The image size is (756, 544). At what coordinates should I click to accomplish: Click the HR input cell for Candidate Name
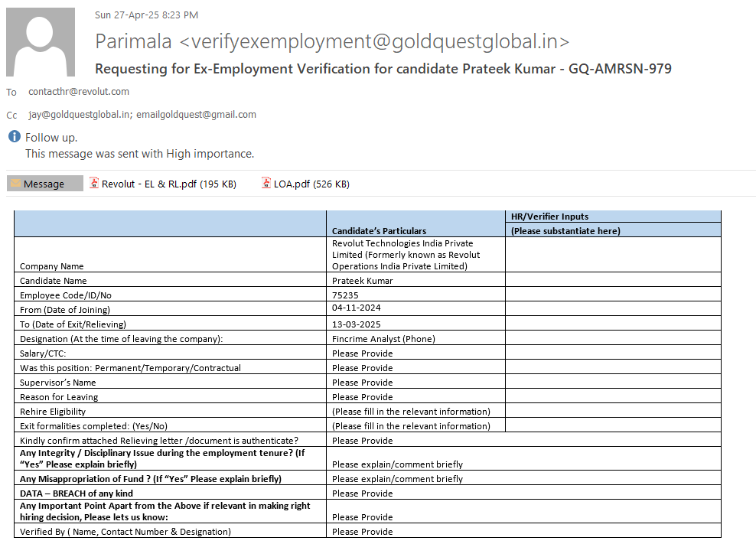(612, 280)
